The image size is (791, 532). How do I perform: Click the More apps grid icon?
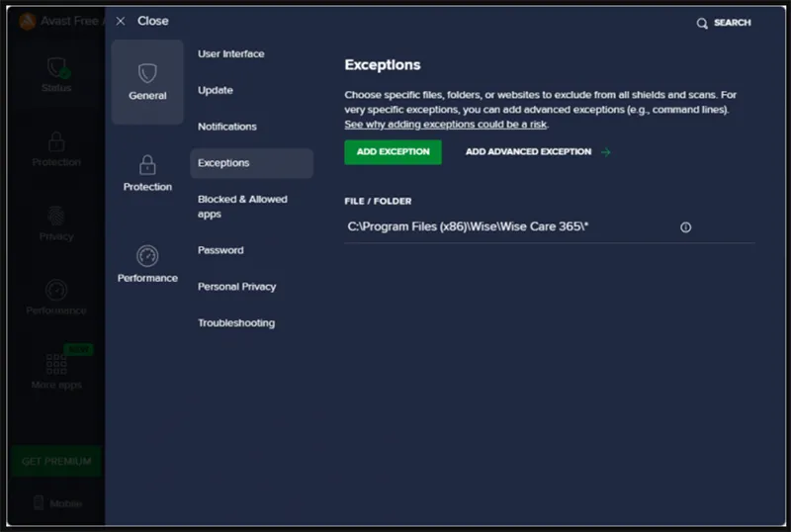[x=56, y=366]
